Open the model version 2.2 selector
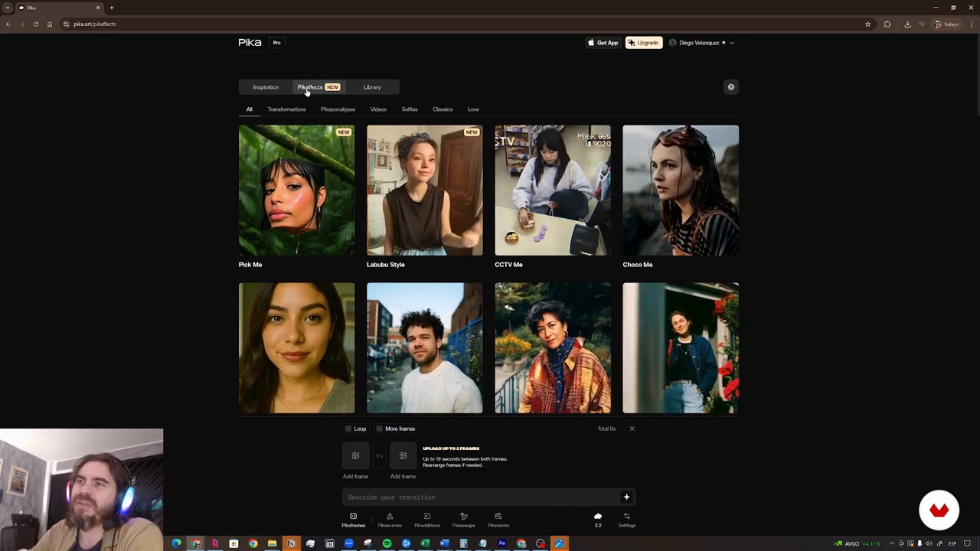This screenshot has height=551, width=980. tap(598, 520)
